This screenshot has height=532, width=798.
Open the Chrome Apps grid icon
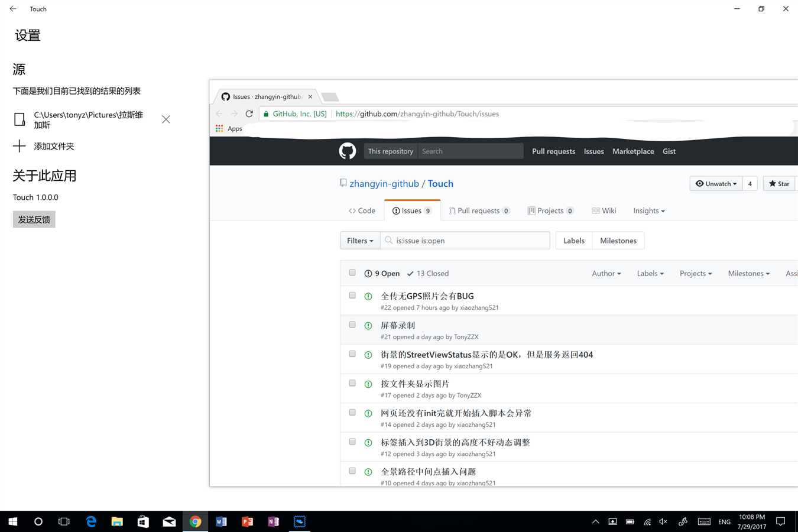click(x=219, y=128)
